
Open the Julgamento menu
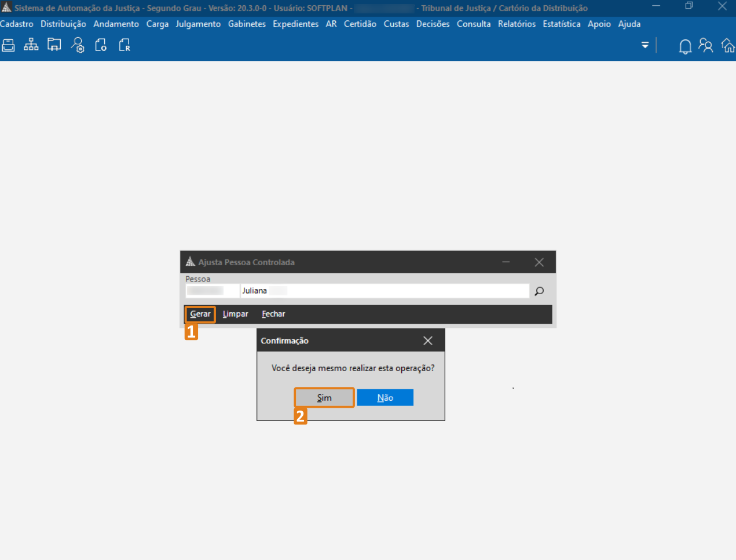pyautogui.click(x=198, y=24)
